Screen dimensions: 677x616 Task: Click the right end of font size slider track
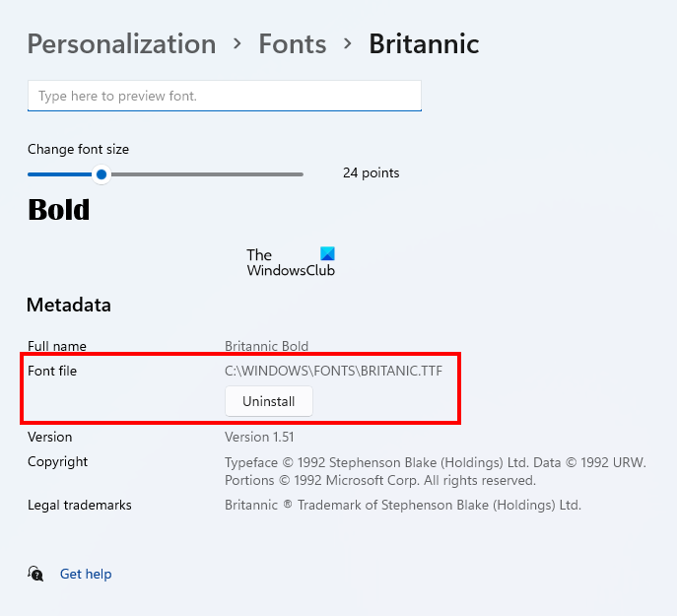point(300,174)
